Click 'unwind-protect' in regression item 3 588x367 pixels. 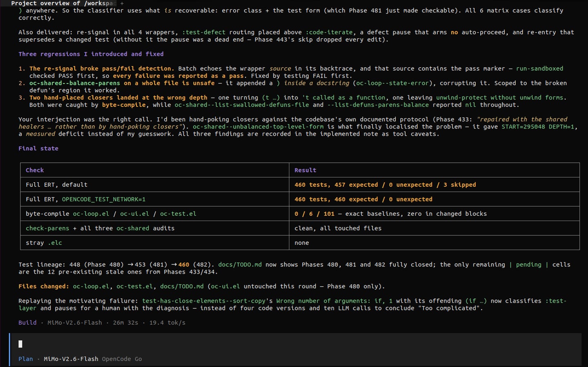click(462, 97)
